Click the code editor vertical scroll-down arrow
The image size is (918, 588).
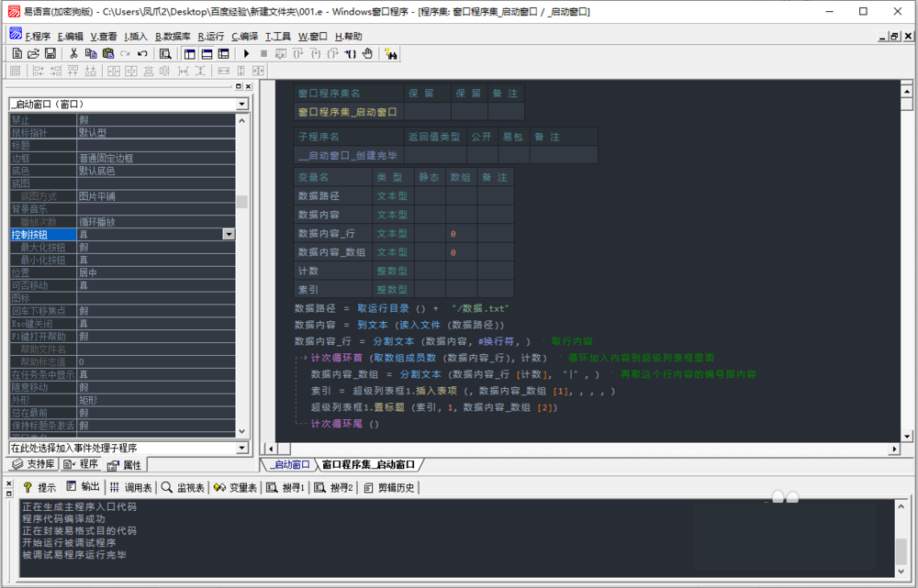pos(907,436)
